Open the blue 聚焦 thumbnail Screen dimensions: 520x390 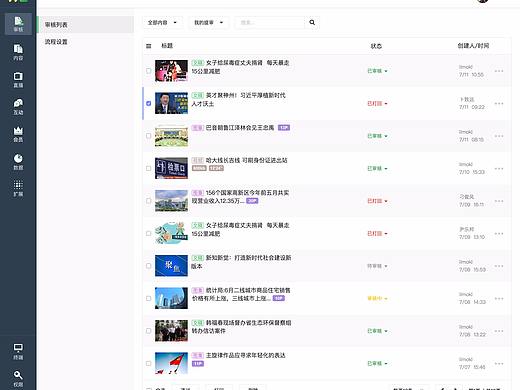point(171,266)
